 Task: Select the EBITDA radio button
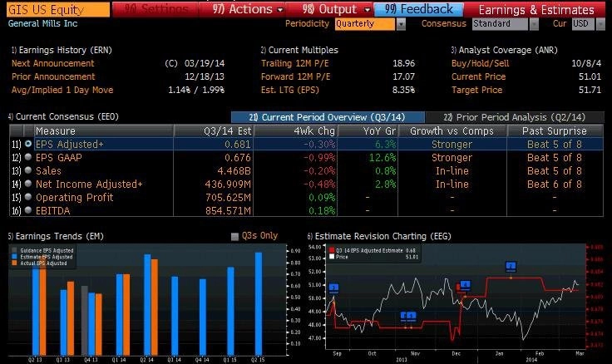pos(28,210)
